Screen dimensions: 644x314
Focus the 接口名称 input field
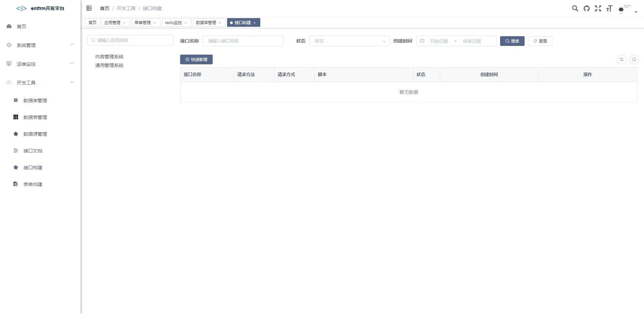[x=243, y=41]
